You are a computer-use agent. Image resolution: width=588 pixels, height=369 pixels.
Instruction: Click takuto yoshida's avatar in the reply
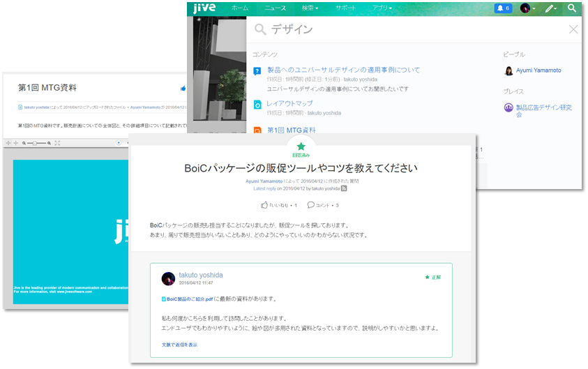point(168,278)
